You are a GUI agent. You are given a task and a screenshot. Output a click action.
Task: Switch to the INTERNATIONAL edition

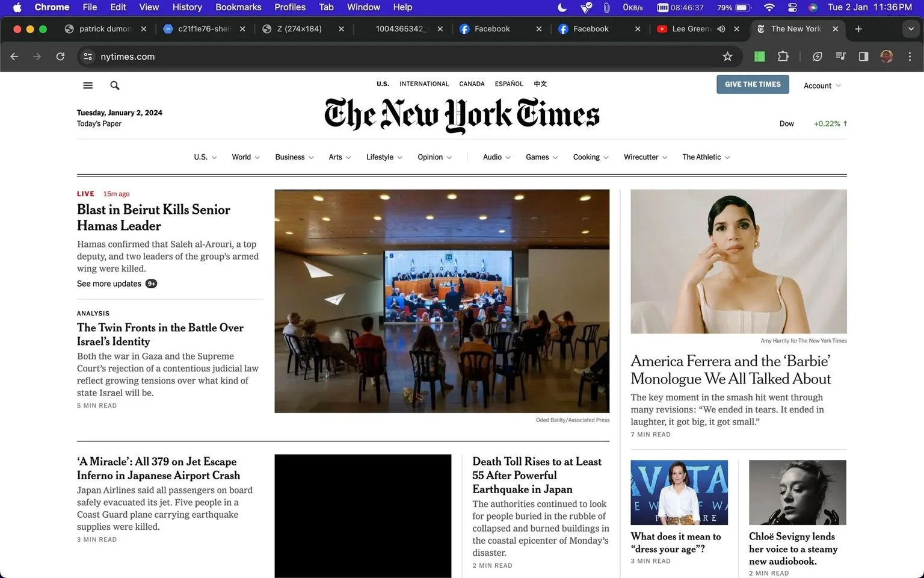pyautogui.click(x=424, y=84)
